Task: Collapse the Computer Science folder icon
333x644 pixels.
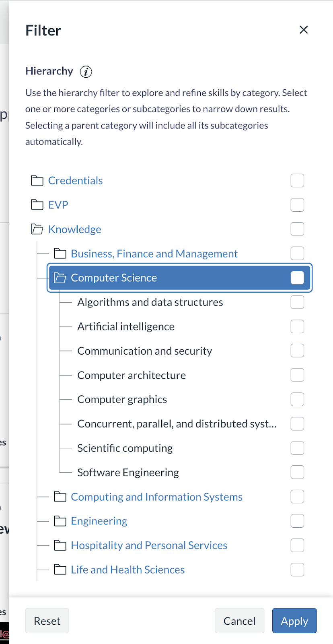Action: (60, 278)
